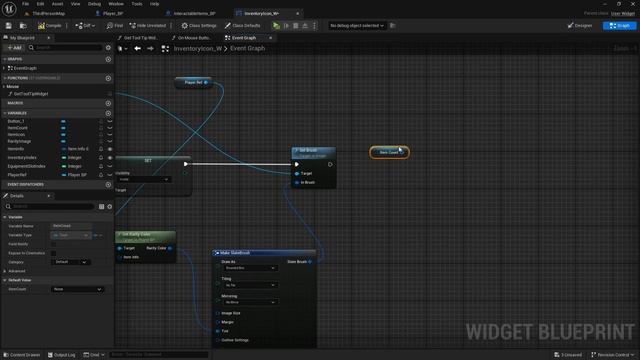Save the blueprint with the save icon

click(x=9, y=26)
